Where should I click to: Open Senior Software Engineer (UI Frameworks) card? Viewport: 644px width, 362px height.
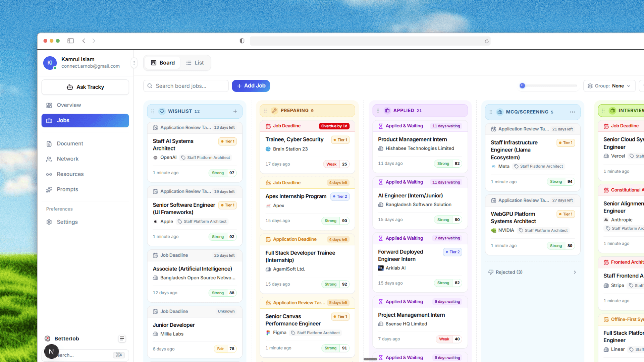pyautogui.click(x=195, y=216)
